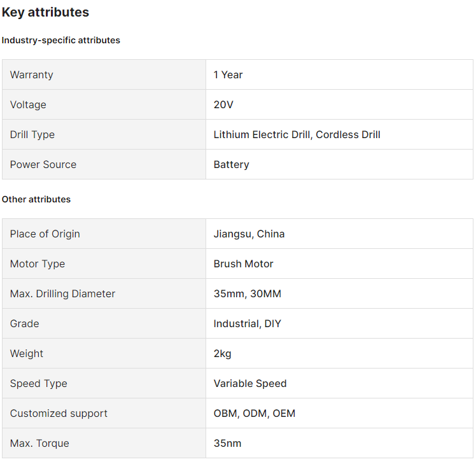Image resolution: width=476 pixels, height=464 pixels.
Task: Click the Jiangsu, China value
Action: coord(249,234)
